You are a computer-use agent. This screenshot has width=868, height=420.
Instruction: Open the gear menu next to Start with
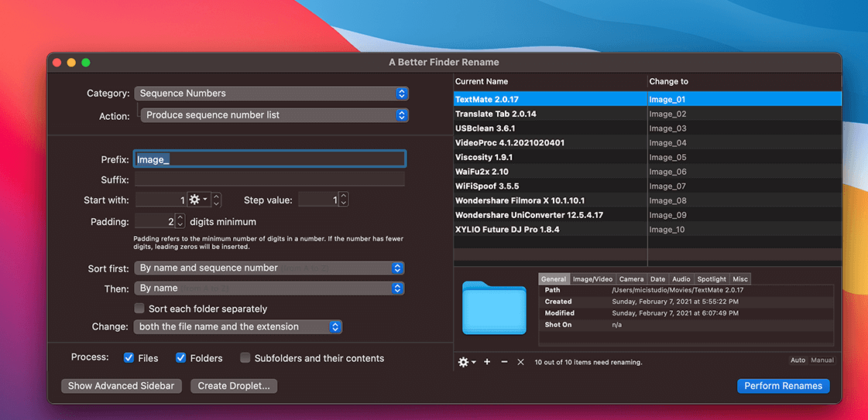pyautogui.click(x=198, y=200)
